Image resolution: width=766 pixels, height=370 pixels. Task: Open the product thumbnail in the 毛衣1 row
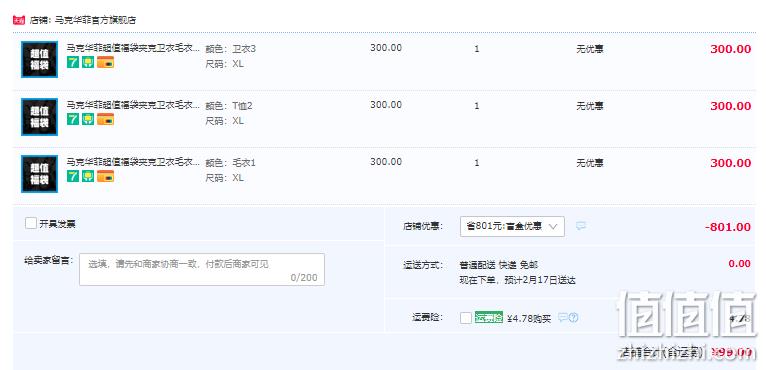[40, 174]
